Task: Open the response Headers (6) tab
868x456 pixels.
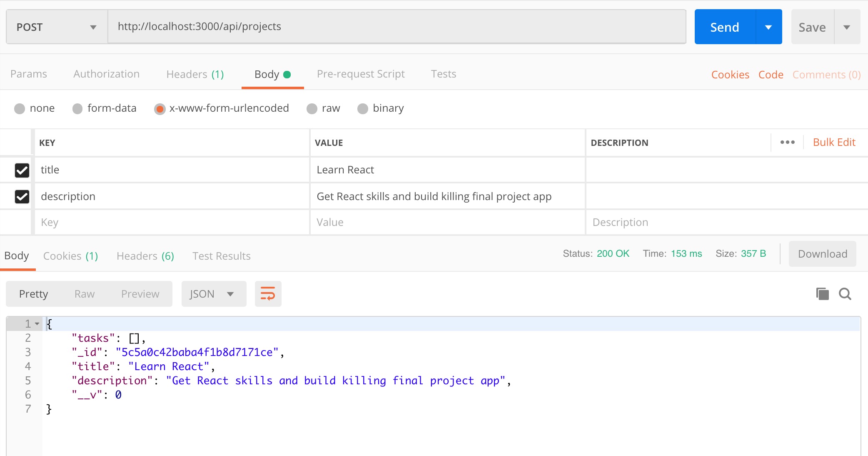Action: tap(145, 256)
